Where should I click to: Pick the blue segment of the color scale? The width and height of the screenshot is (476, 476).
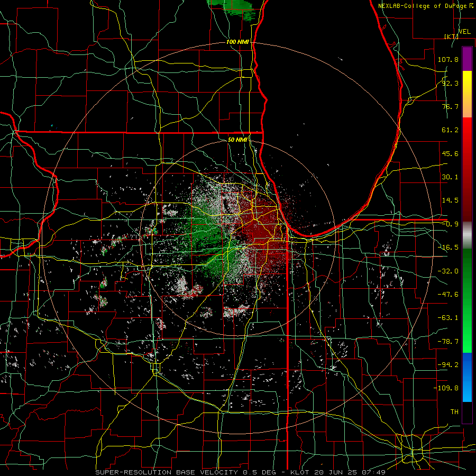(467, 377)
